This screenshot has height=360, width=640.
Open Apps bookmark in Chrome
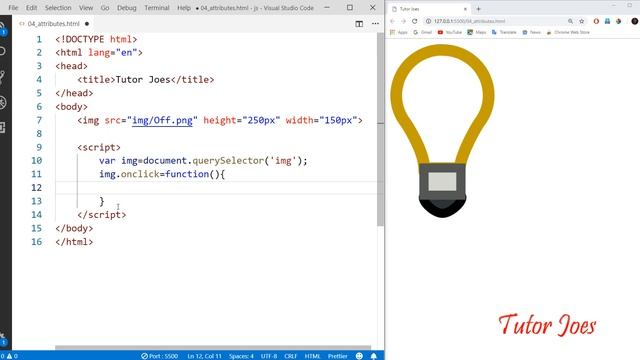click(399, 32)
